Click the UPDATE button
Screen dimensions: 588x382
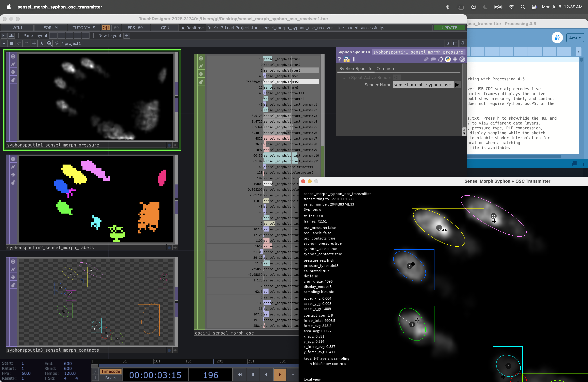(x=449, y=28)
